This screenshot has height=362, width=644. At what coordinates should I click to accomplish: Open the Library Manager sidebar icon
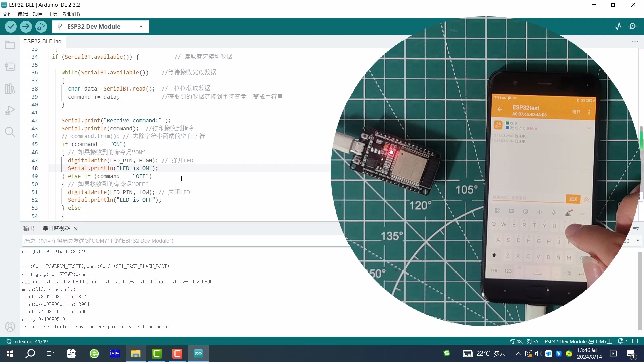(x=10, y=88)
